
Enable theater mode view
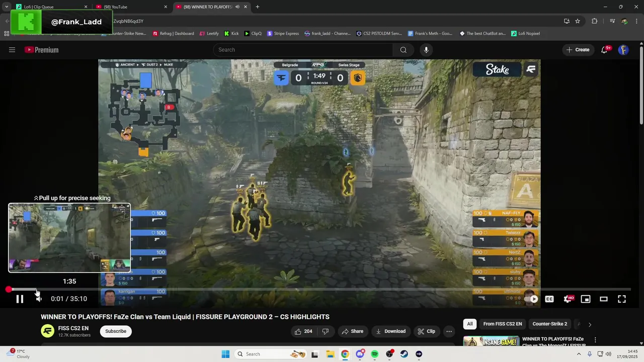coord(604,299)
